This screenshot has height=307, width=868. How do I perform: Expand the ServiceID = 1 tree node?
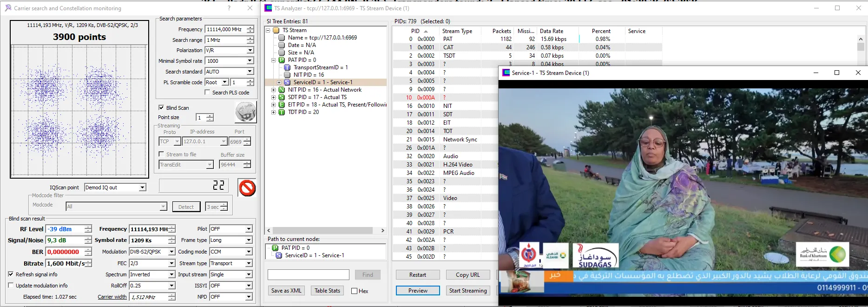tap(279, 82)
